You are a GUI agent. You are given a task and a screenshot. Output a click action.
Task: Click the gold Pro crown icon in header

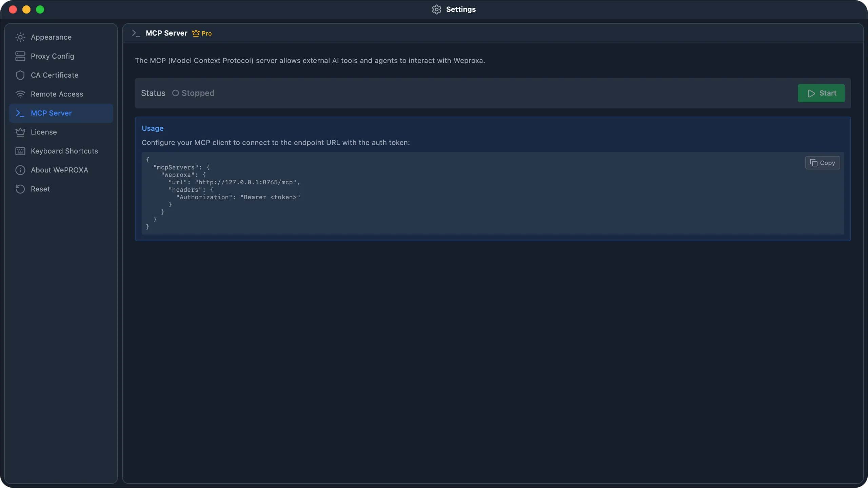click(196, 33)
